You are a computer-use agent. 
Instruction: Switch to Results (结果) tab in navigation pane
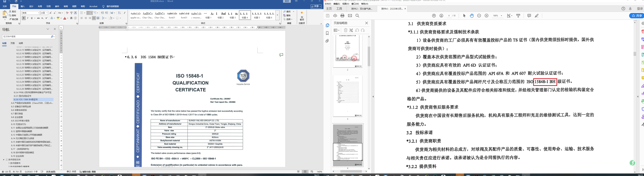(21, 43)
